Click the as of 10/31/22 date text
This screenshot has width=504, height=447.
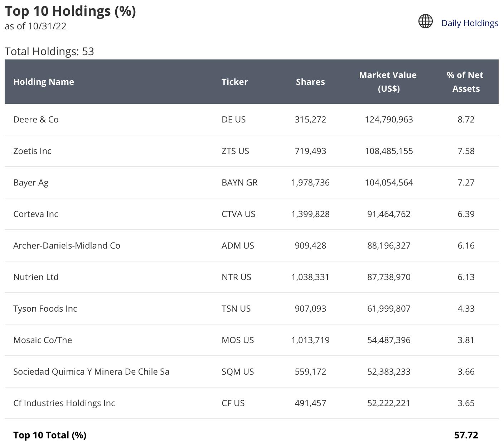35,26
